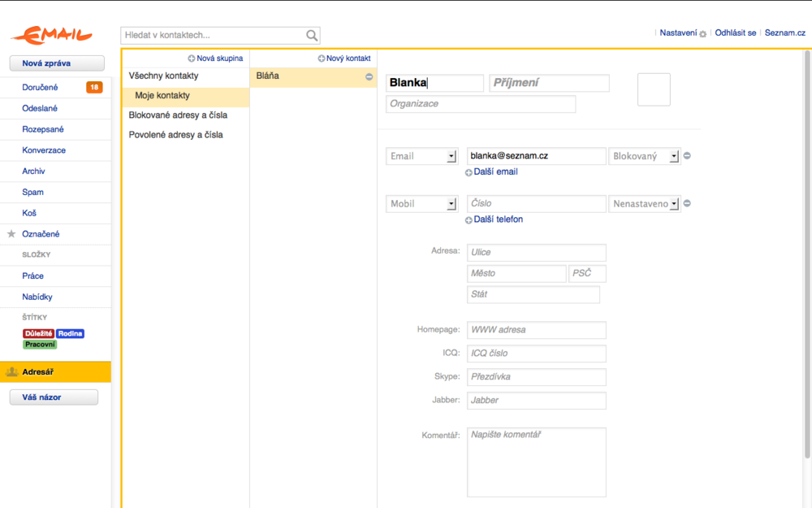
Task: Click the Nová zpráva button
Action: point(57,63)
